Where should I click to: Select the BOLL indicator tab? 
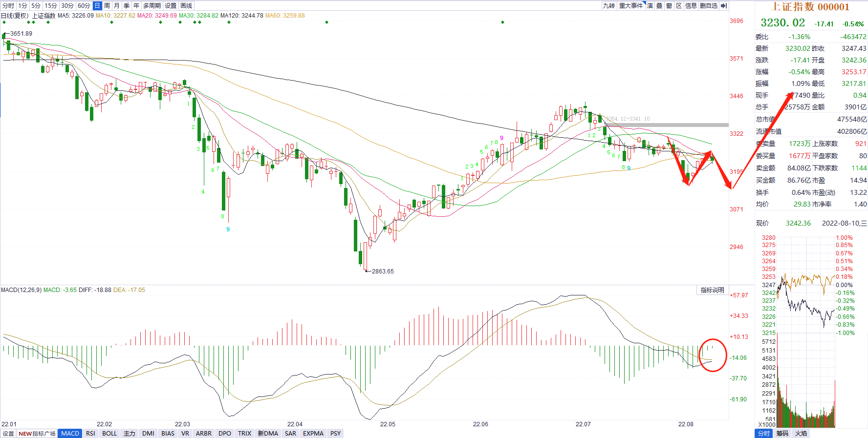(109, 434)
